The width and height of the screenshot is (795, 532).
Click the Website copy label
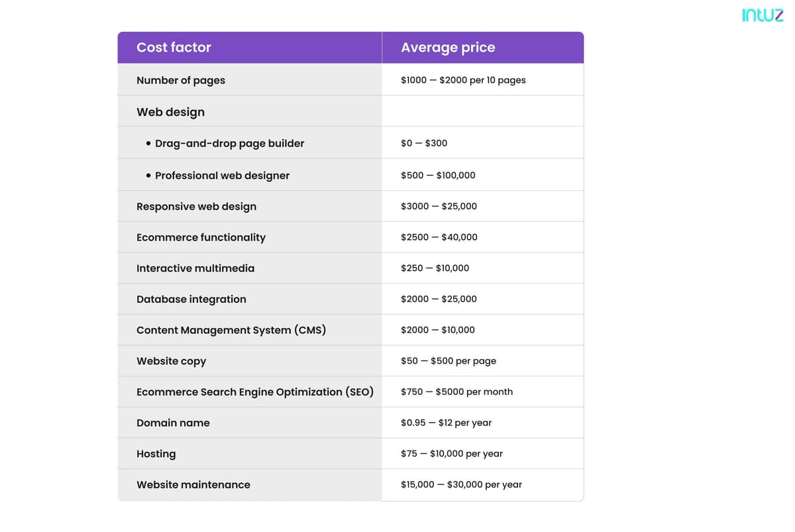[171, 361]
